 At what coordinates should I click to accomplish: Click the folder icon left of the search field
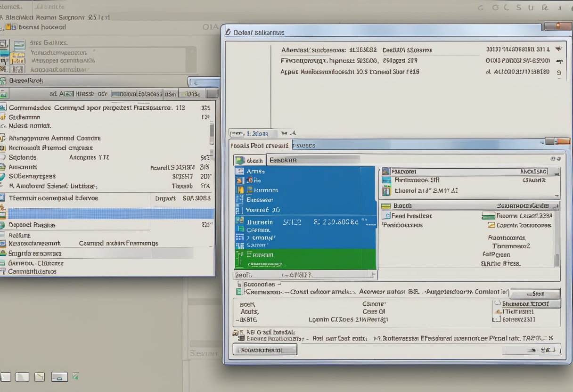tap(239, 160)
